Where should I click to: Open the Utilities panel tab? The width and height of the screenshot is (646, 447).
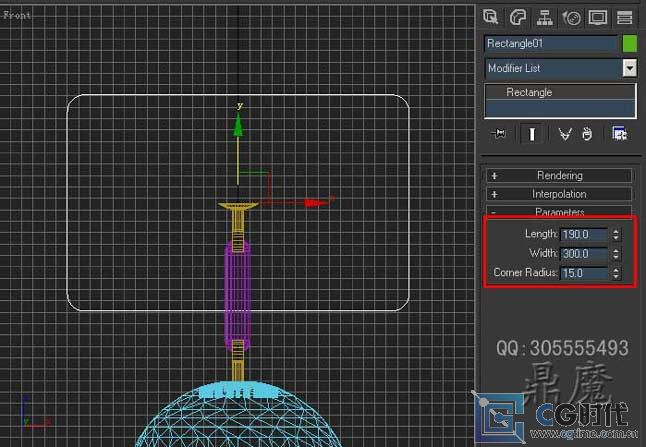point(625,16)
